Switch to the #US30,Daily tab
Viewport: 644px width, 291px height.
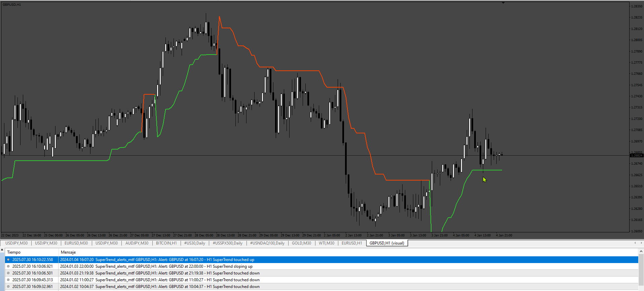point(194,243)
